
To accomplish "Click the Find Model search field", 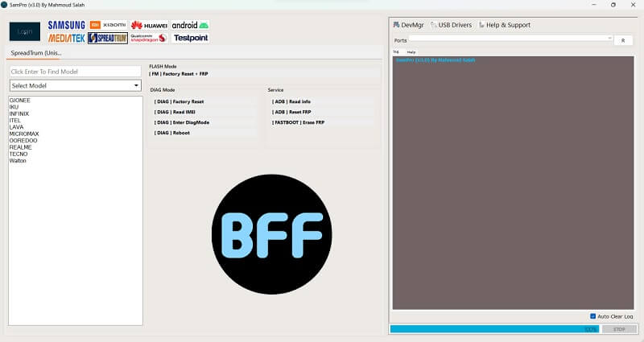I will point(76,72).
